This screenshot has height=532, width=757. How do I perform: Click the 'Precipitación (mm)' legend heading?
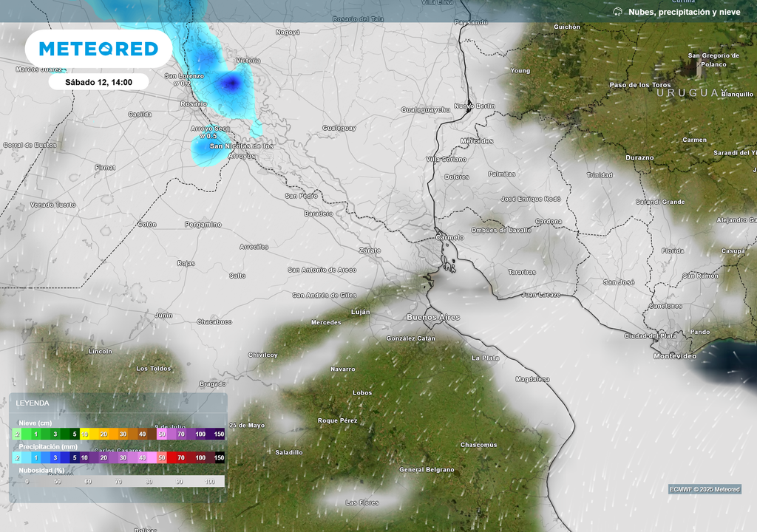tap(48, 446)
